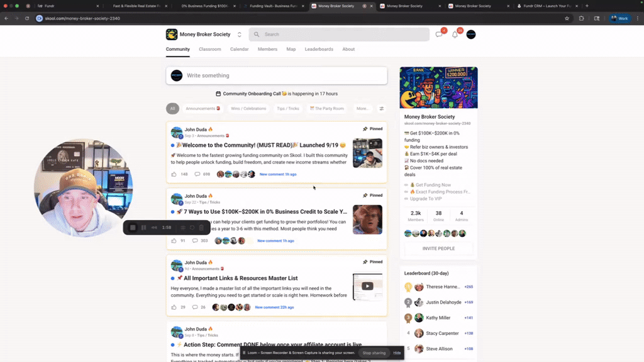Filter posts by Tips / Tricks
Image resolution: width=644 pixels, height=362 pixels.
[288, 109]
